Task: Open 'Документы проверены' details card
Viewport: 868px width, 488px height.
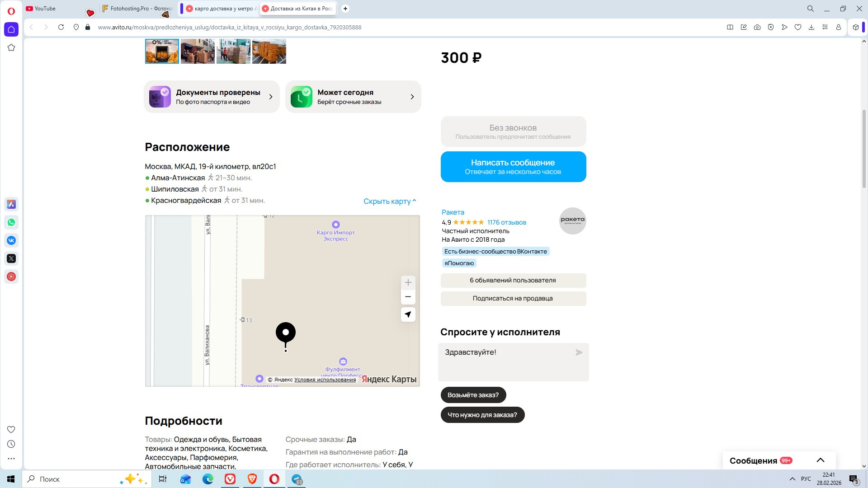Action: [x=212, y=97]
